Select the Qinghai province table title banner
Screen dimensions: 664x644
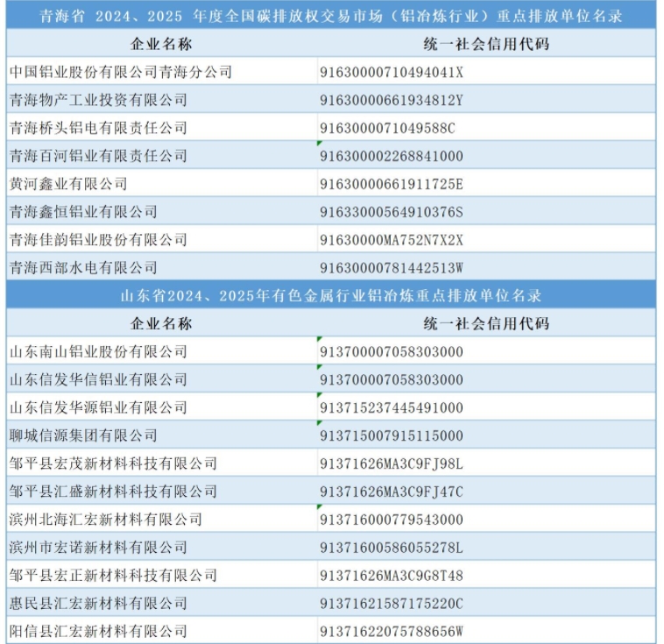point(331,16)
